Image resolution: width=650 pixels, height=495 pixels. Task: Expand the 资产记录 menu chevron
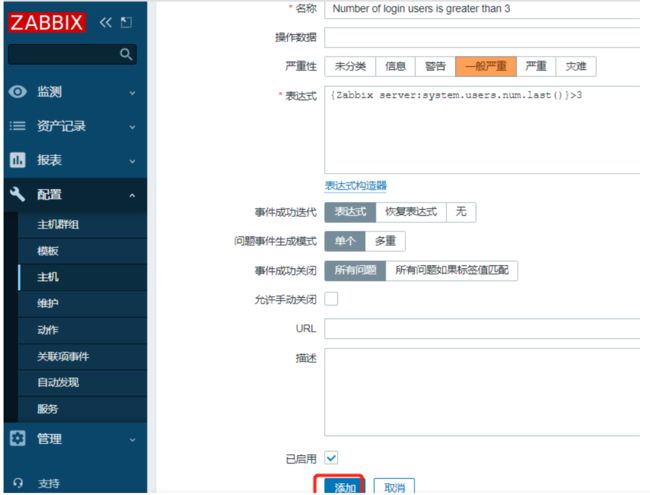(132, 127)
